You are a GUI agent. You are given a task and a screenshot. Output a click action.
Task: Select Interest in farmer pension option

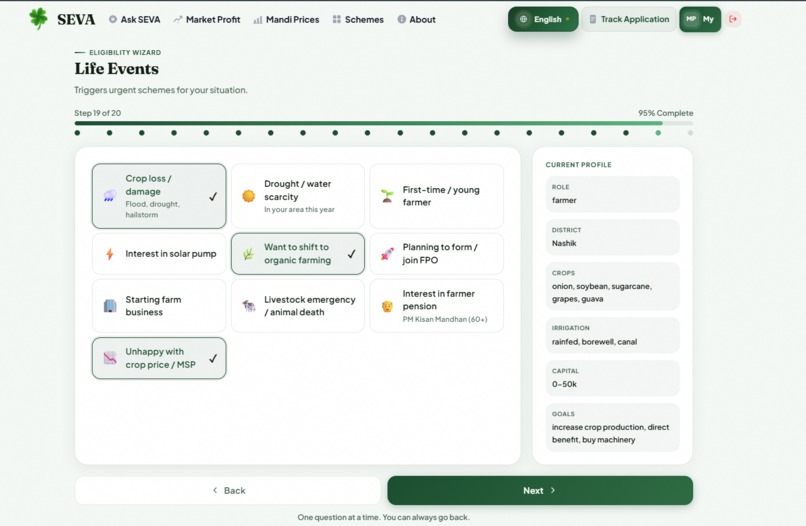(436, 306)
